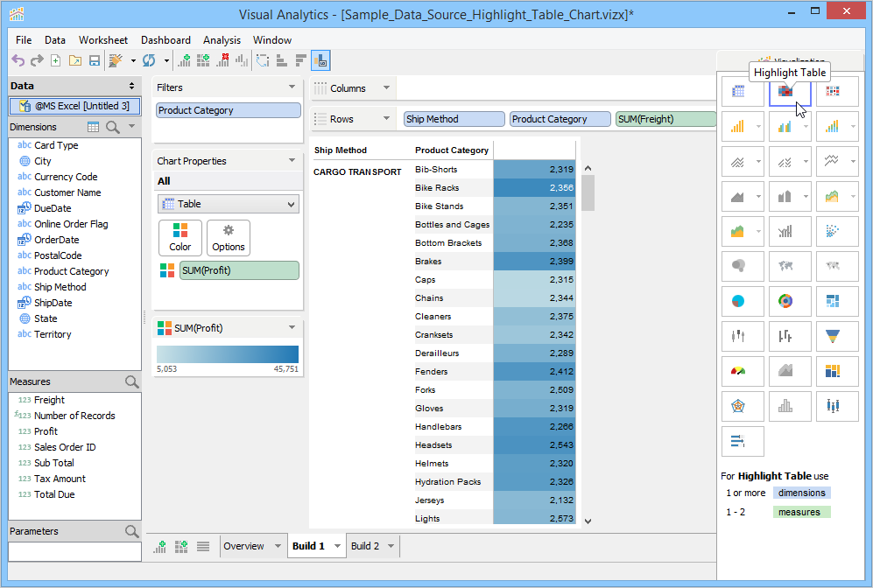The width and height of the screenshot is (873, 588).
Task: Click the Undo arrow in the toolbar
Action: tap(18, 60)
